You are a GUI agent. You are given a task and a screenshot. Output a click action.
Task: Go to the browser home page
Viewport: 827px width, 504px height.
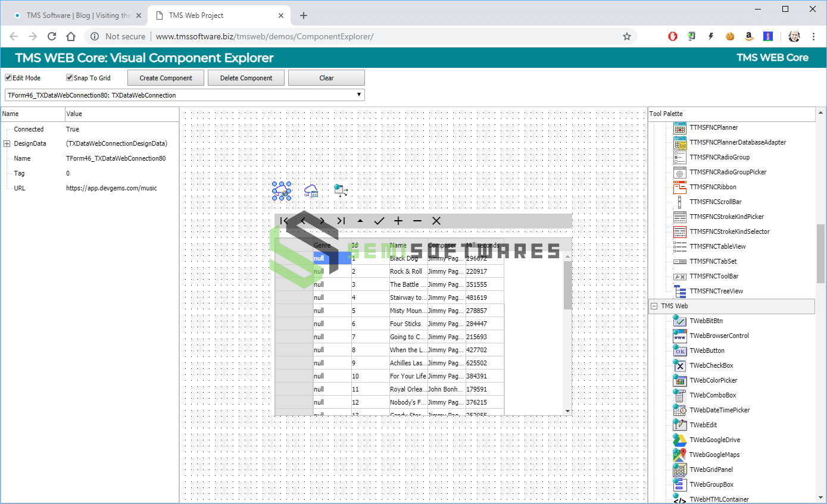(71, 36)
